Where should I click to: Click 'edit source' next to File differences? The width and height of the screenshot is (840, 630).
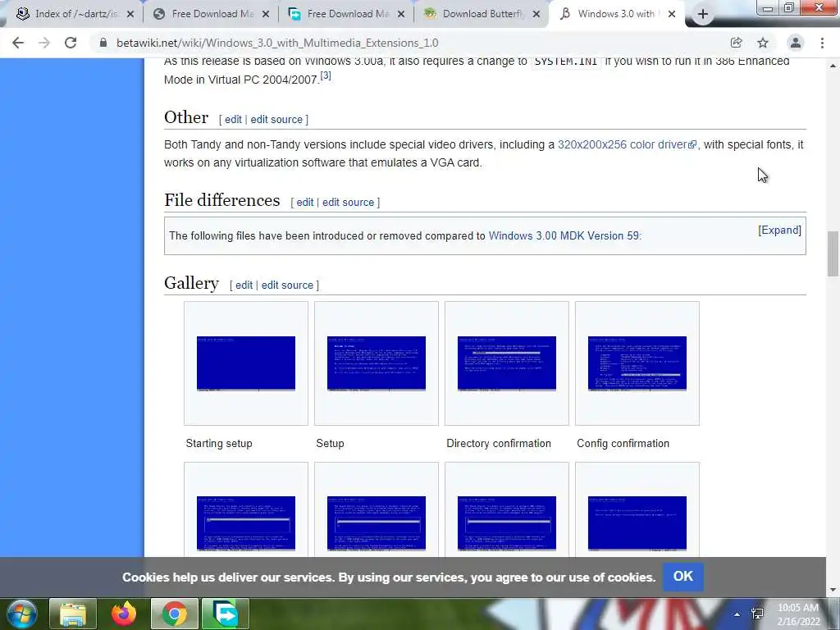[x=348, y=203]
